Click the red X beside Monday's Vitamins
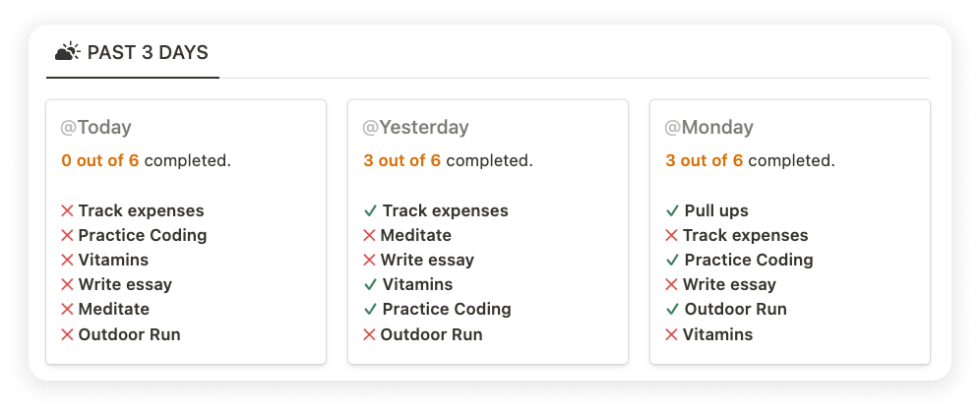Viewport: 980px width, 413px height. (672, 334)
